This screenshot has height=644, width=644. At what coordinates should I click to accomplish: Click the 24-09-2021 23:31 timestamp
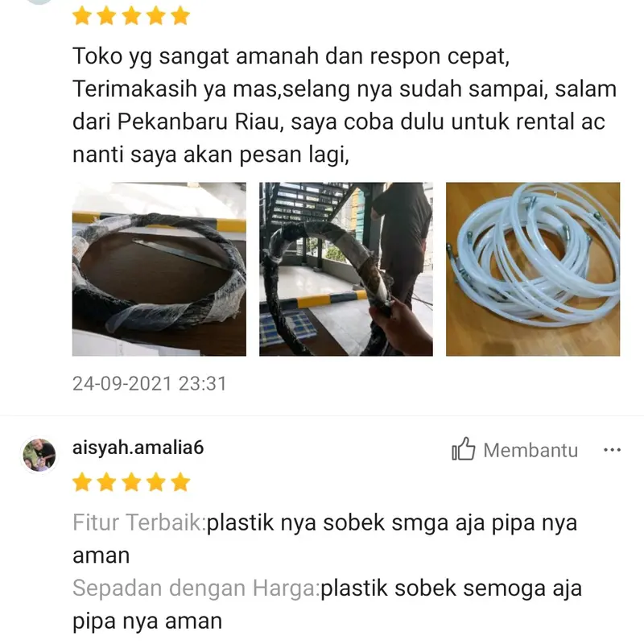pyautogui.click(x=150, y=384)
